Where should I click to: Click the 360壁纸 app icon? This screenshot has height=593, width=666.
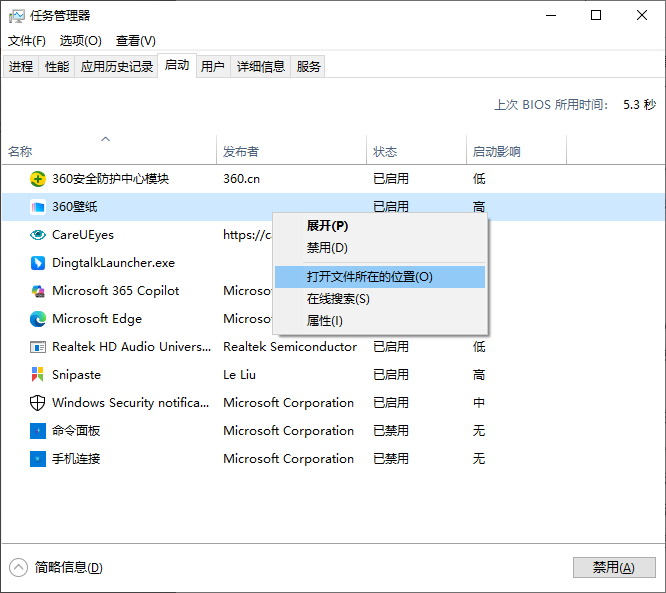point(38,207)
